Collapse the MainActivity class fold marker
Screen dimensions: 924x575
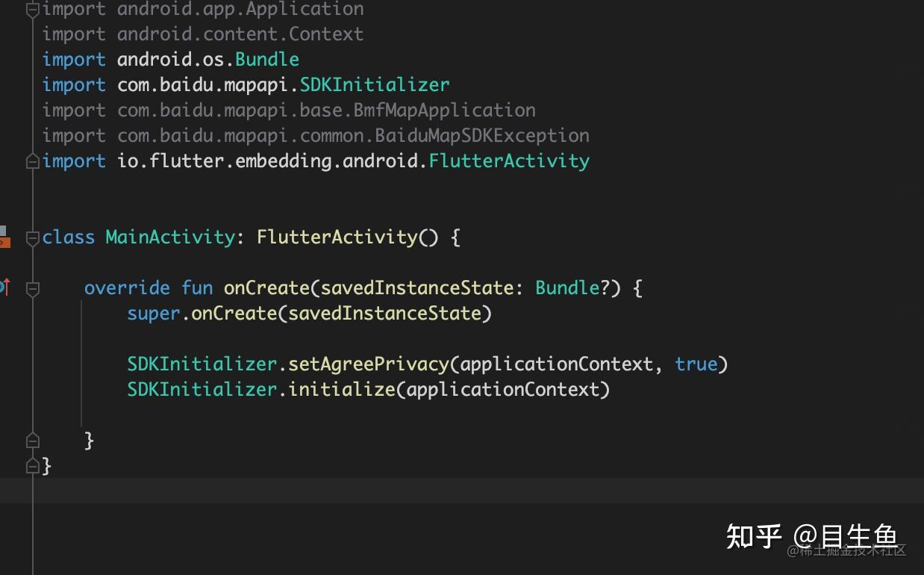(32, 237)
